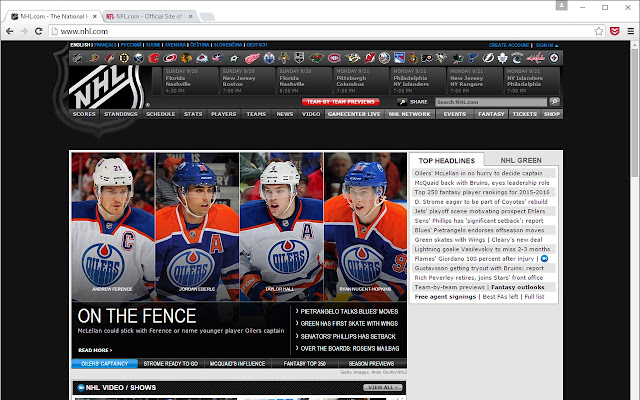Click the Create Account link
Viewport: 640px width, 400px height.
(509, 45)
